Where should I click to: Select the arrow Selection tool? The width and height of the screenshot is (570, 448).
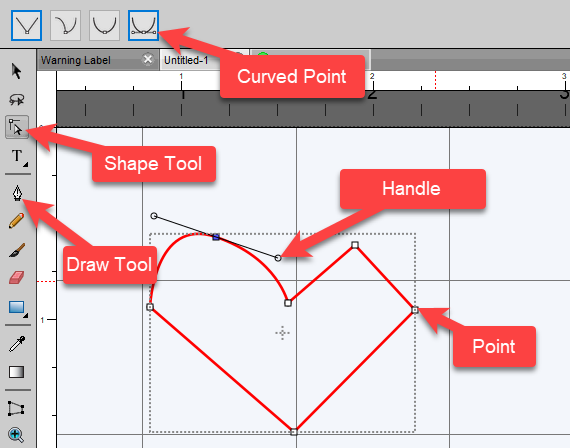pyautogui.click(x=16, y=71)
